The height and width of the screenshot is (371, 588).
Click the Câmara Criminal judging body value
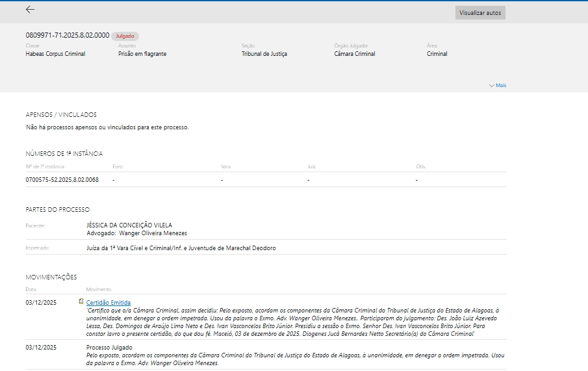pyautogui.click(x=354, y=54)
